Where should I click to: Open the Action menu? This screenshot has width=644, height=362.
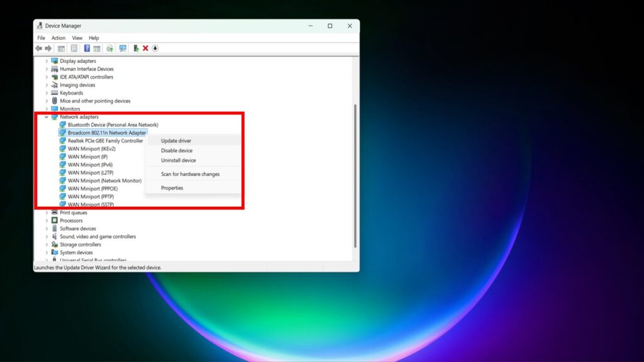pyautogui.click(x=58, y=38)
